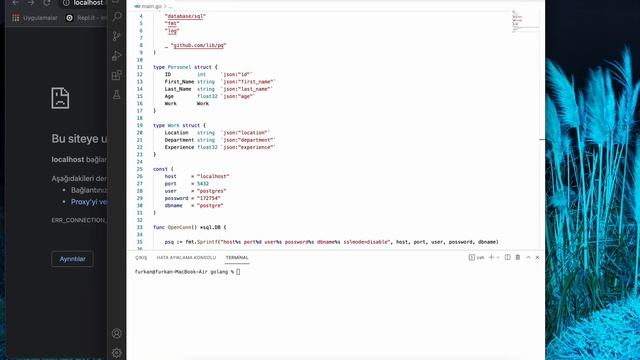Click the Personel type name on line 11
640x360 pixels.
pos(179,67)
